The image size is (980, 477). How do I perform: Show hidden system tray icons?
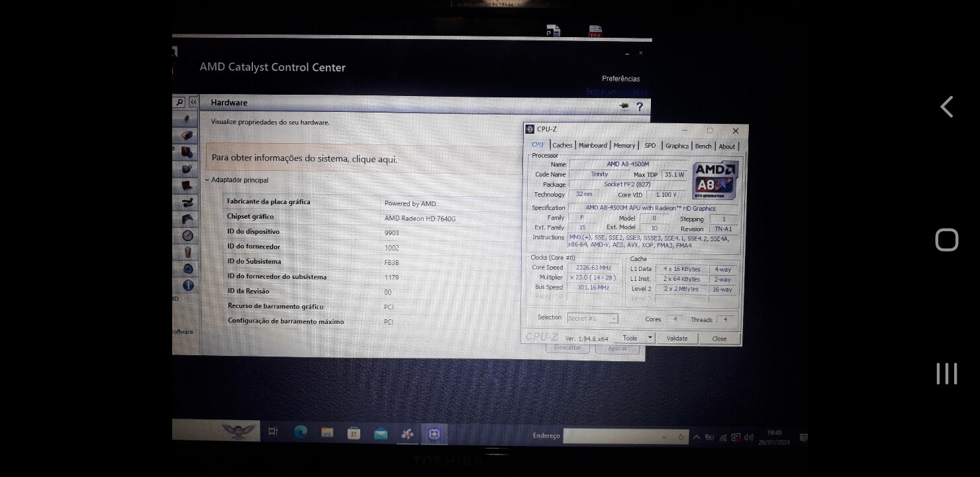pos(696,437)
